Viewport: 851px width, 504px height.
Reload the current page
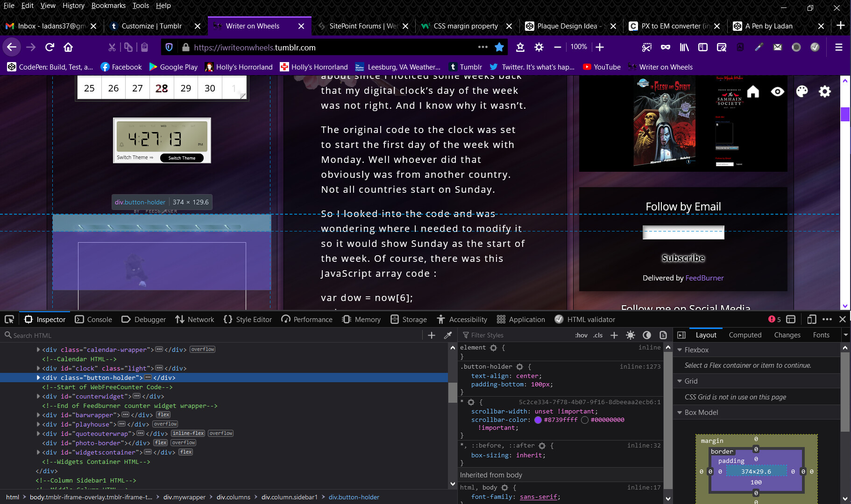coord(50,47)
